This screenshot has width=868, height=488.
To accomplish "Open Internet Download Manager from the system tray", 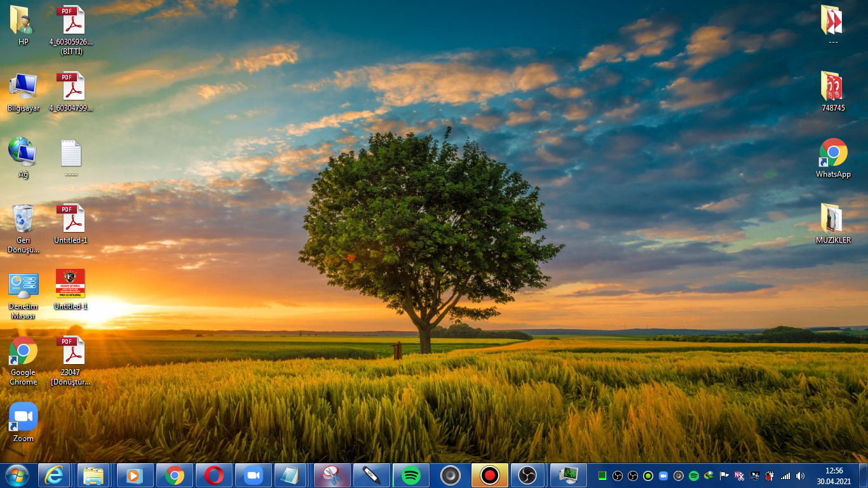I will tap(709, 475).
